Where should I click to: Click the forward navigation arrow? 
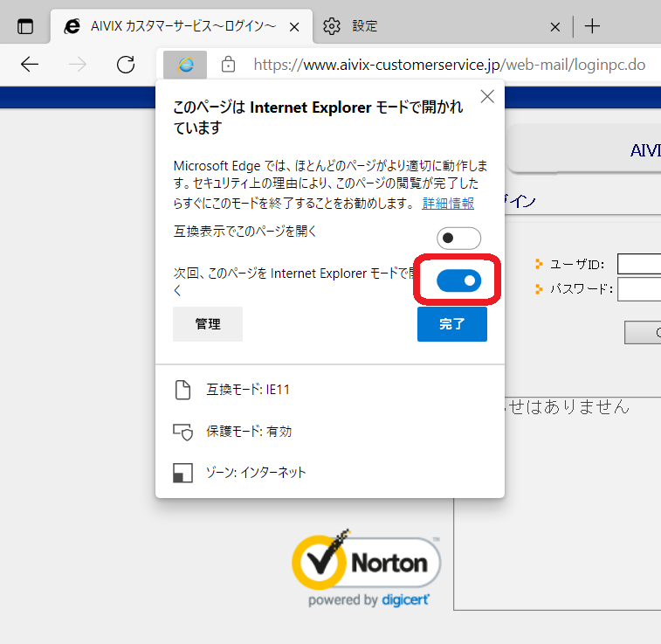78,65
